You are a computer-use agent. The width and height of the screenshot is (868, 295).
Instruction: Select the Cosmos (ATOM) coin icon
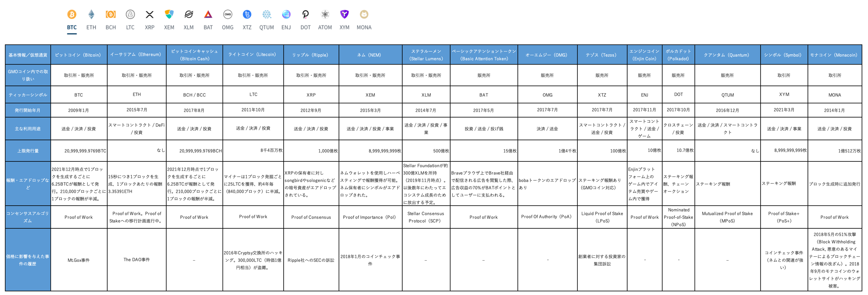tap(325, 15)
